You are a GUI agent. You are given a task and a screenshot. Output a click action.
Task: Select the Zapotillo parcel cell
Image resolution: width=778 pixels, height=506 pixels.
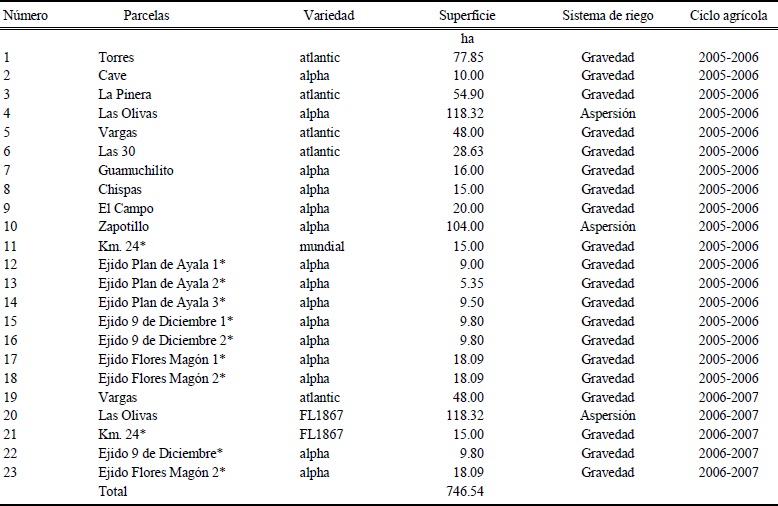pos(125,226)
